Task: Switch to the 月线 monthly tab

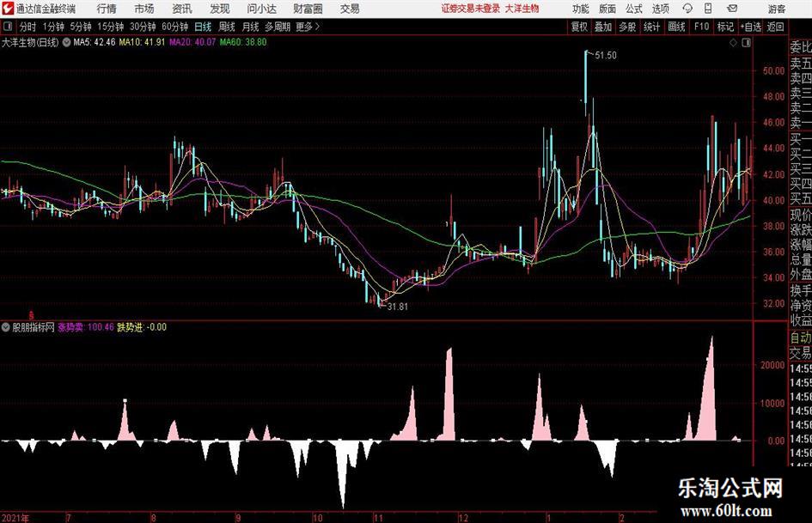Action: (x=250, y=27)
